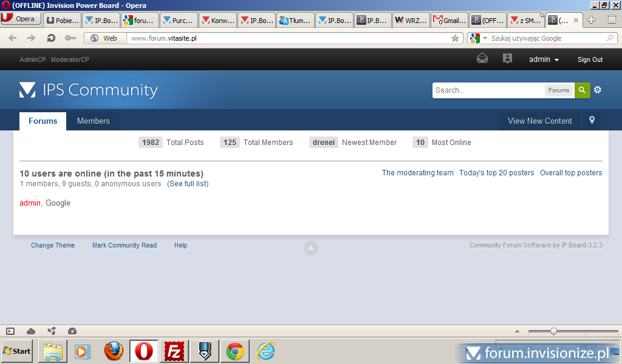
Task: Adjust the Opera zoom slider
Action: tap(553, 331)
